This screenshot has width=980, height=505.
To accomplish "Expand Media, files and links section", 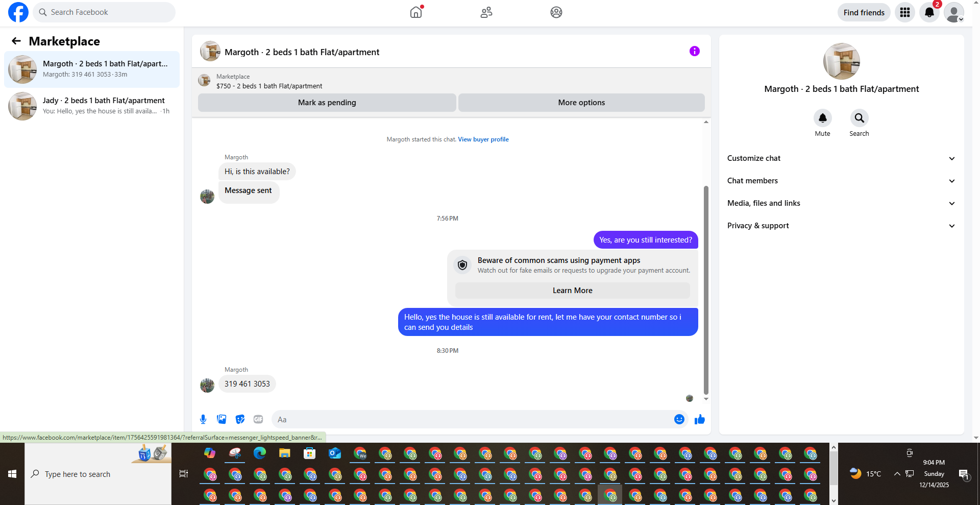I will point(842,203).
